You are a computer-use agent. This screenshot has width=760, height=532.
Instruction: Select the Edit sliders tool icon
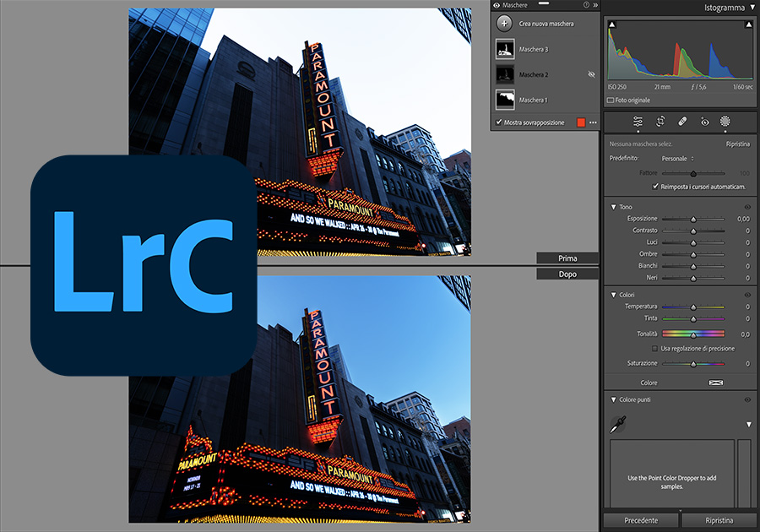(x=638, y=121)
